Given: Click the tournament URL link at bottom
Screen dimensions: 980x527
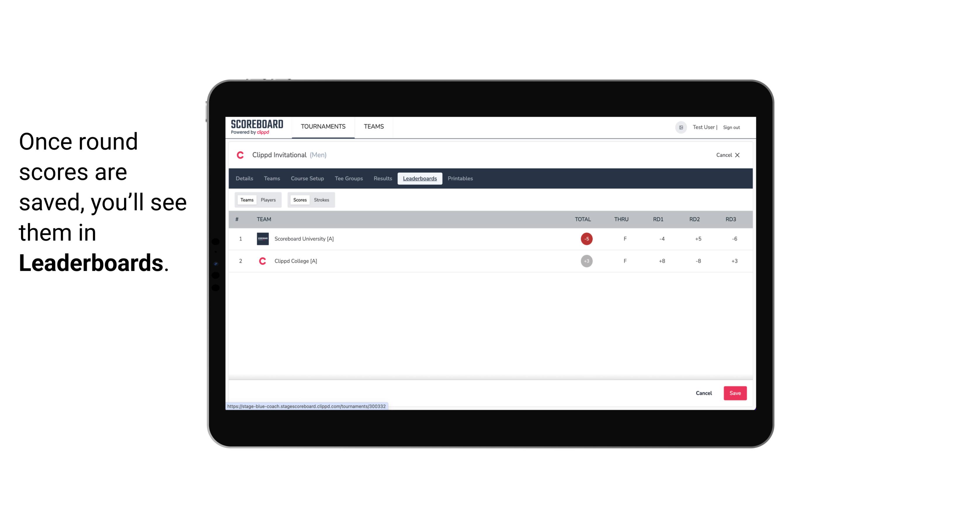Looking at the screenshot, I should tap(307, 406).
